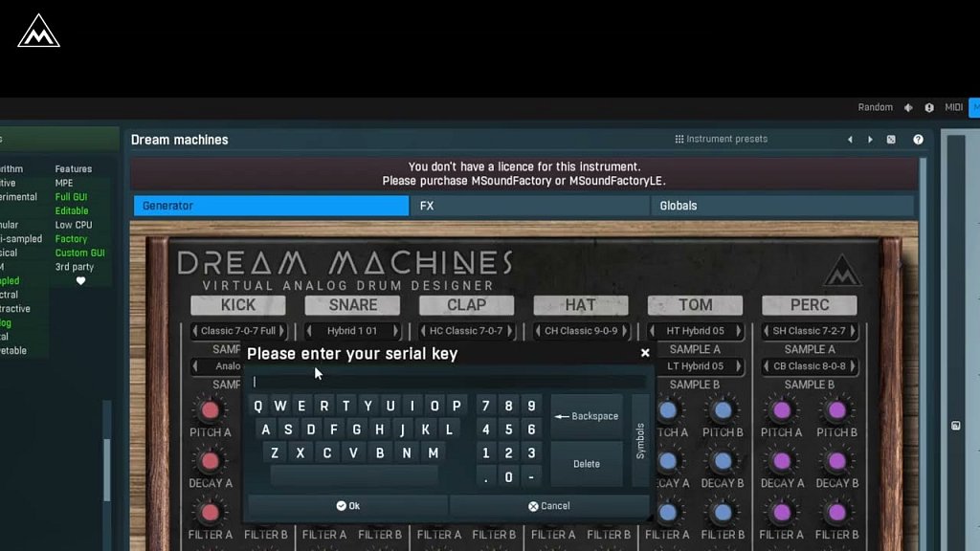The height and width of the screenshot is (551, 980).
Task: Switch to the Globals tab
Action: click(x=780, y=206)
